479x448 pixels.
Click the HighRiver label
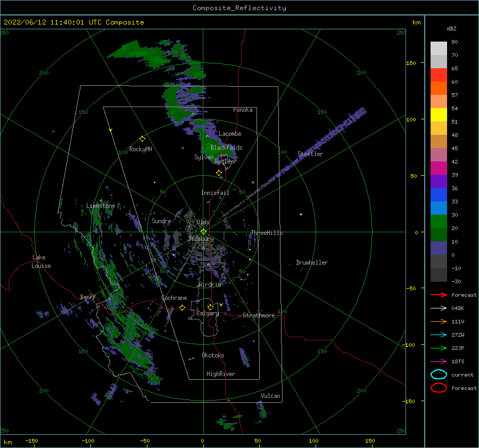221,374
